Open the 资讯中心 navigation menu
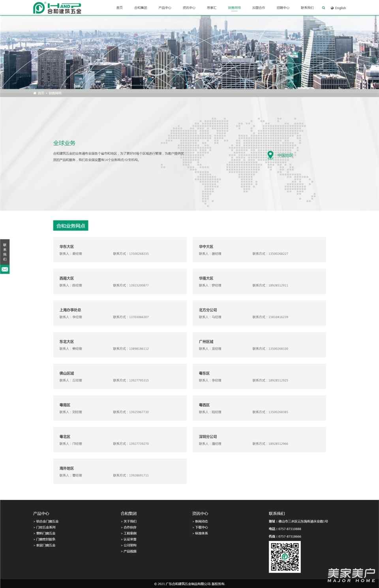 [x=189, y=8]
